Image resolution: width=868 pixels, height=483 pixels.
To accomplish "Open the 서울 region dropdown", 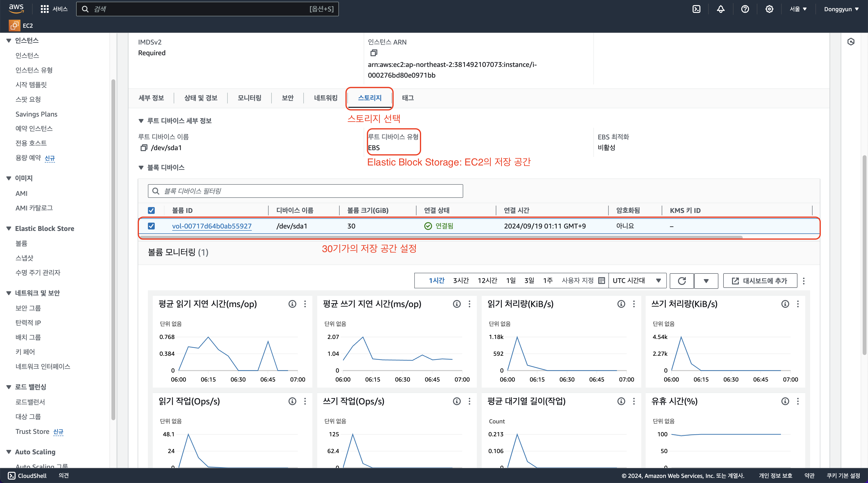I will (798, 9).
